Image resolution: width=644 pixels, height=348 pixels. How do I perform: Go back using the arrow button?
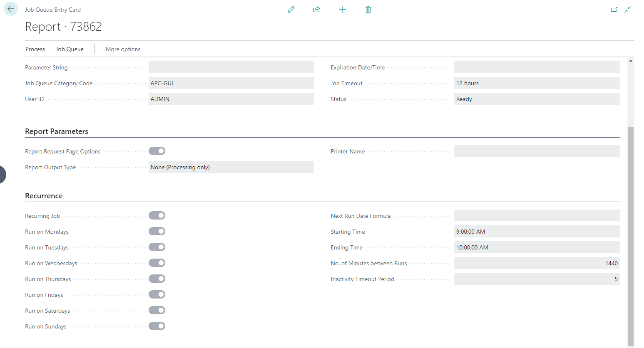coord(11,9)
